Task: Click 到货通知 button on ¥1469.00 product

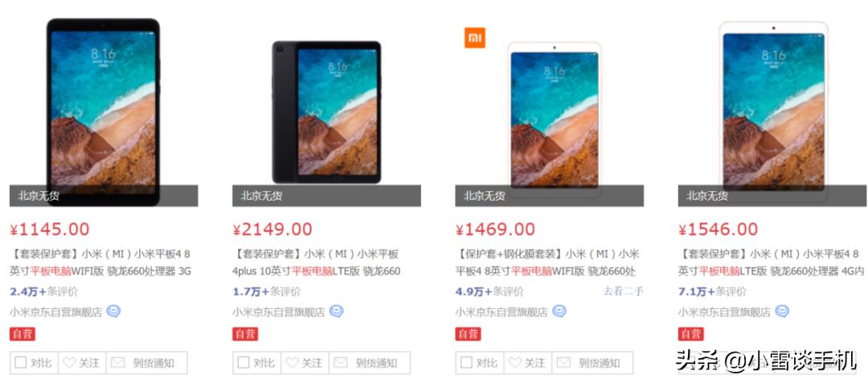Action: [593, 363]
